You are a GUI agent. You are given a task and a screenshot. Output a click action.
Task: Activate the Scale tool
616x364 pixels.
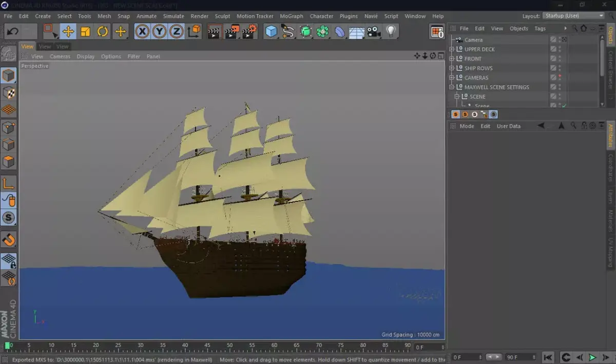point(85,32)
